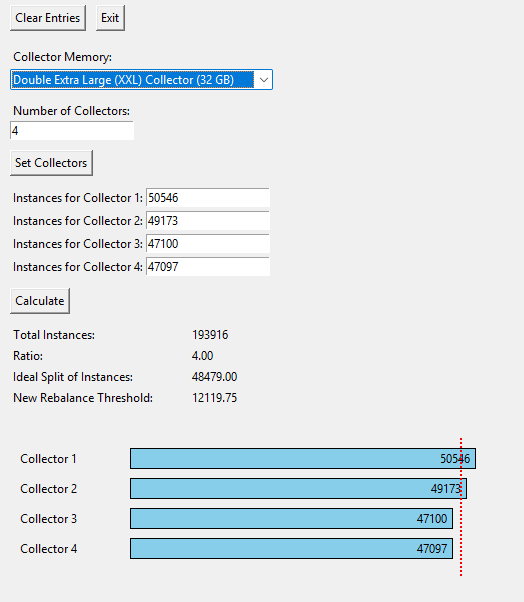Click the Clear Entries button

pos(48,18)
